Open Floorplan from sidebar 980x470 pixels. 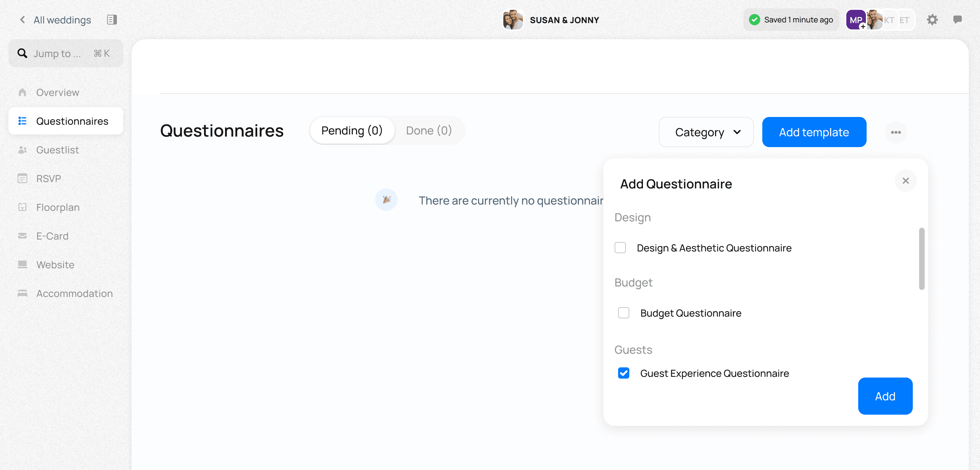click(58, 207)
